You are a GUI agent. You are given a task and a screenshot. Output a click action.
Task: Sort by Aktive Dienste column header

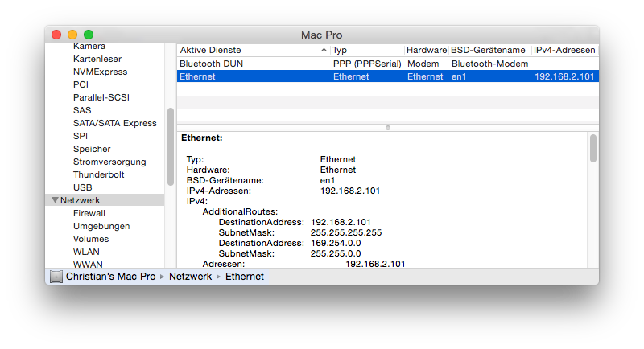(x=210, y=50)
